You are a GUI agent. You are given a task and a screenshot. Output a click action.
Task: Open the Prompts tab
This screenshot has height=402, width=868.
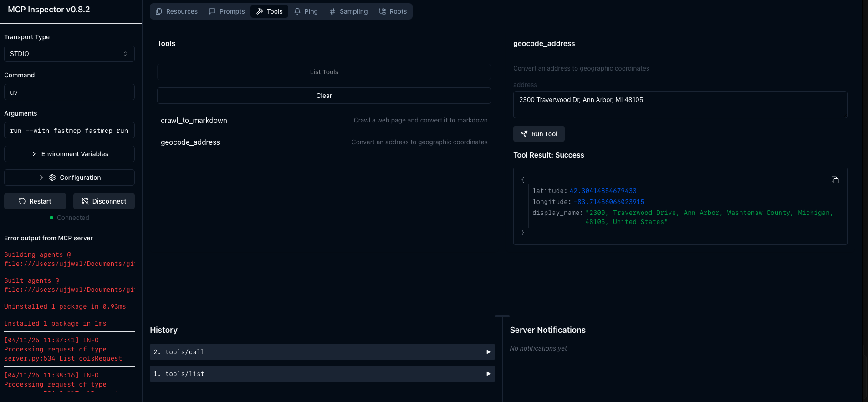click(227, 11)
